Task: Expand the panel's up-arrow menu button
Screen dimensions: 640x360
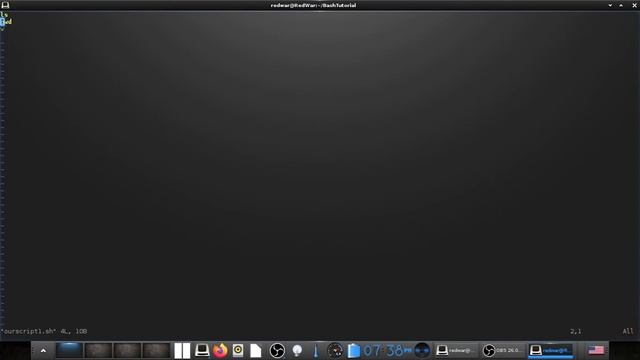Action: tap(43, 351)
